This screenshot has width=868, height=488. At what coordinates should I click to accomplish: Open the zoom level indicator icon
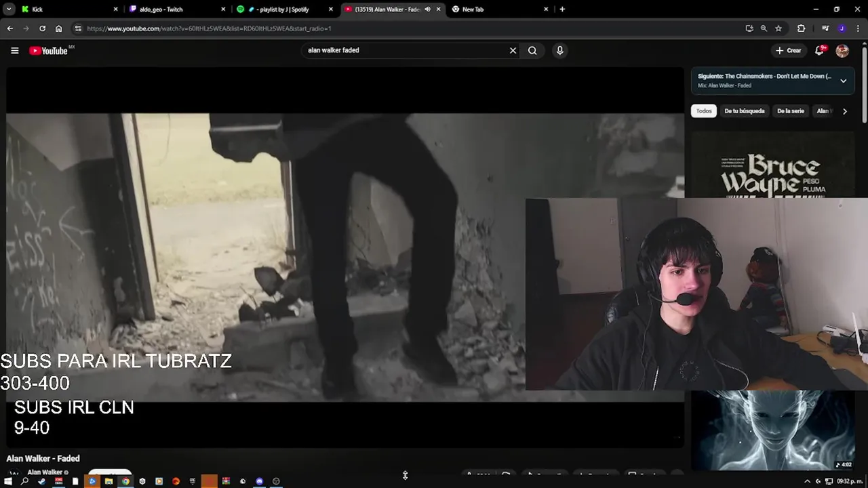[x=764, y=28]
